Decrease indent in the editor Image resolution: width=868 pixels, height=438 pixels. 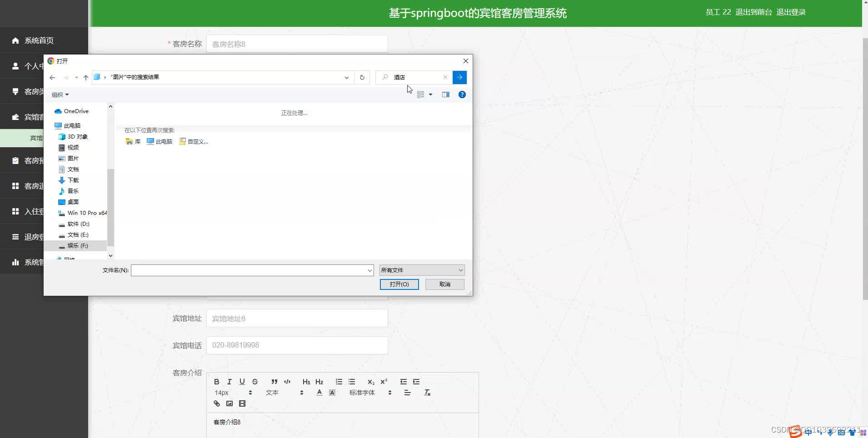pyautogui.click(x=404, y=382)
